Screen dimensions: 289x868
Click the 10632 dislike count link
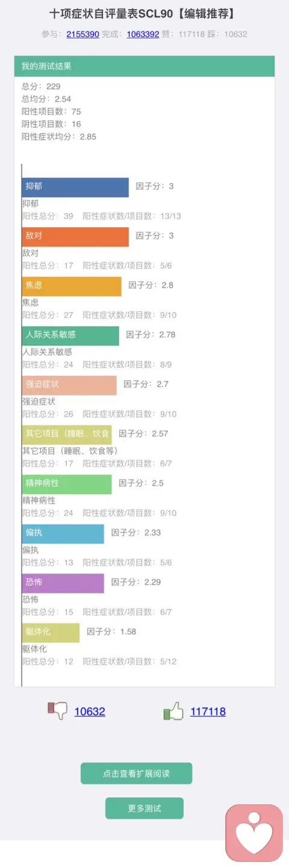point(90,712)
